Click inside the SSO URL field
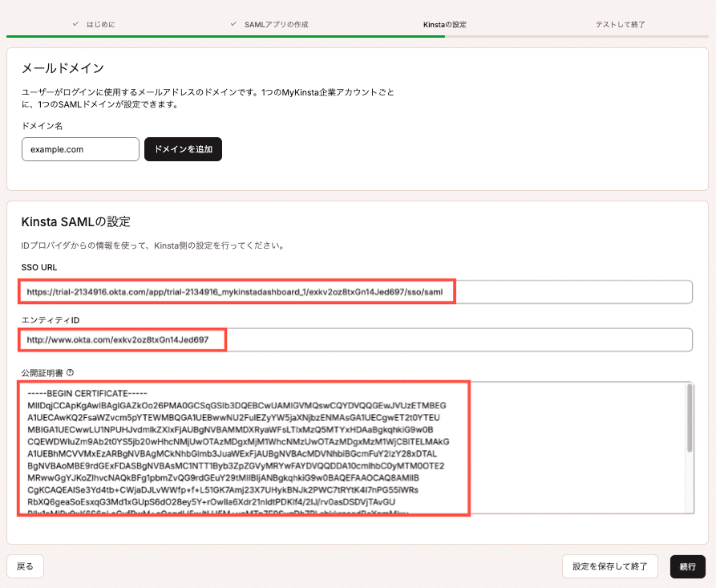Viewport: 716px width, 588px height. [x=321, y=291]
